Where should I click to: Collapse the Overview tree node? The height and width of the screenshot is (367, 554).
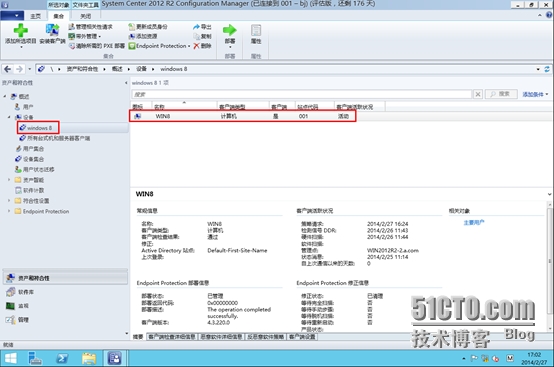pos(5,96)
